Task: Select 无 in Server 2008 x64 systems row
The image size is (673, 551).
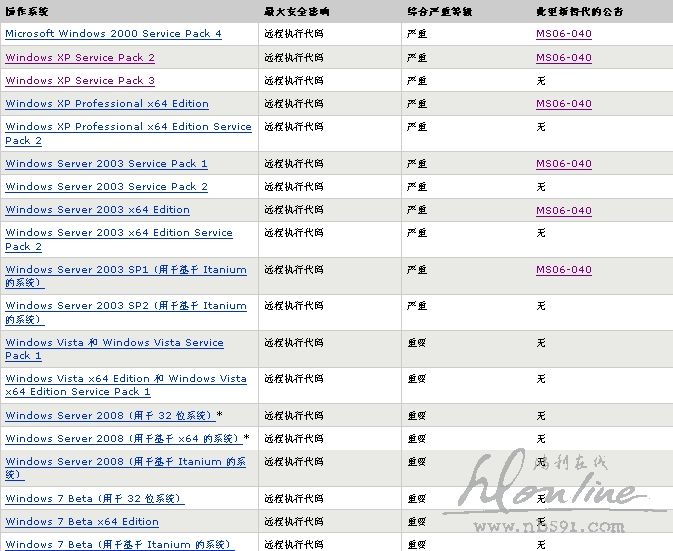Action: (x=541, y=439)
